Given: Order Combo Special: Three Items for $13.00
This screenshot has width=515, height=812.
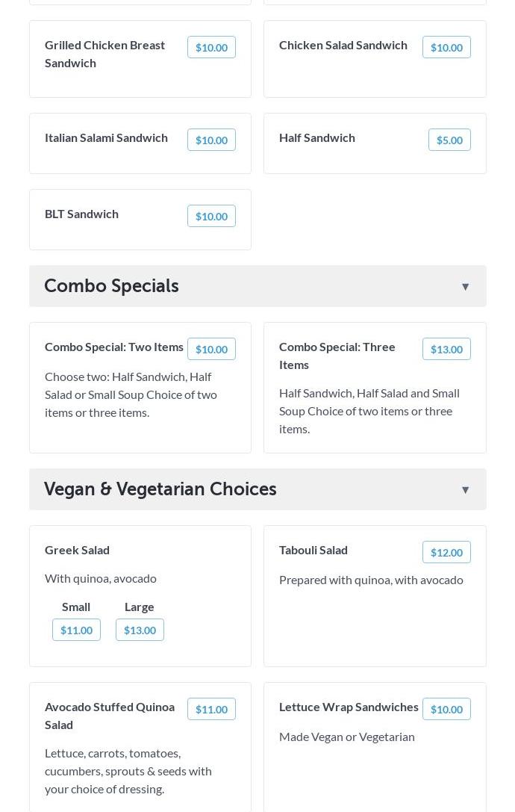Looking at the screenshot, I should pyautogui.click(x=446, y=349).
